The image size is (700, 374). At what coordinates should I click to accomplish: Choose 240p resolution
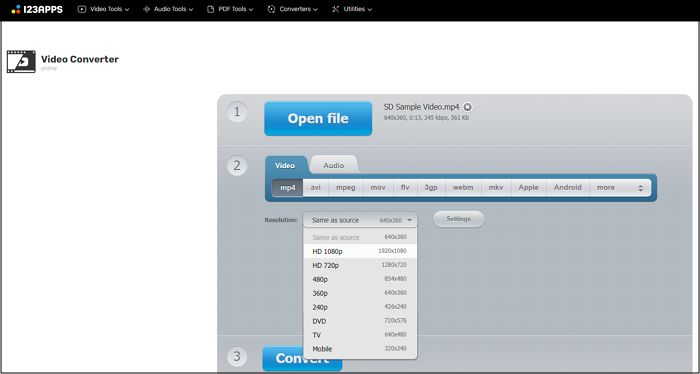point(360,307)
